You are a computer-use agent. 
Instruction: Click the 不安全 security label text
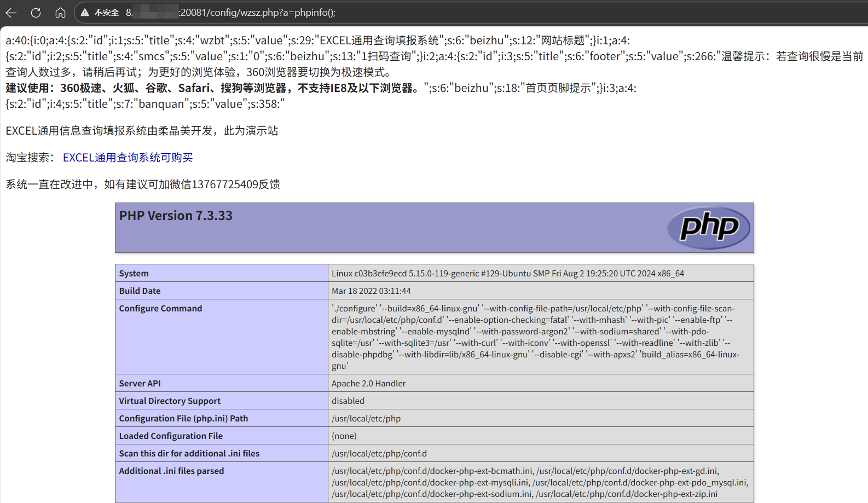107,13
